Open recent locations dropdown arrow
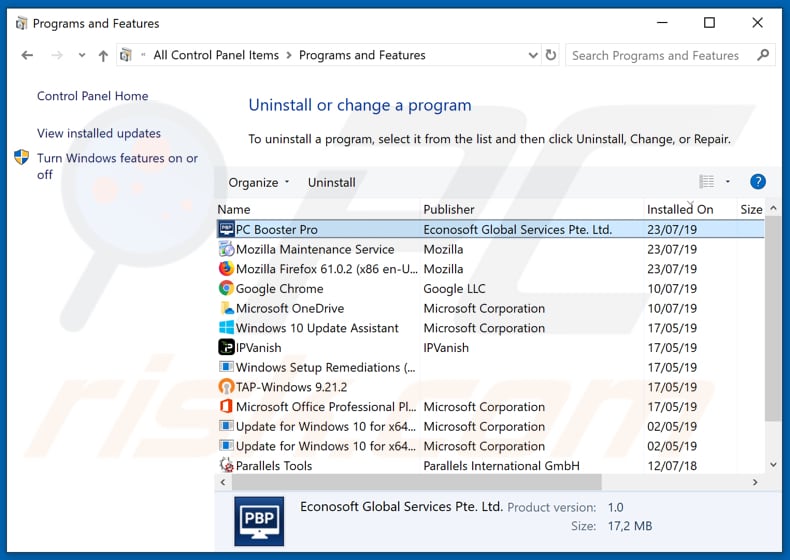 click(x=80, y=56)
